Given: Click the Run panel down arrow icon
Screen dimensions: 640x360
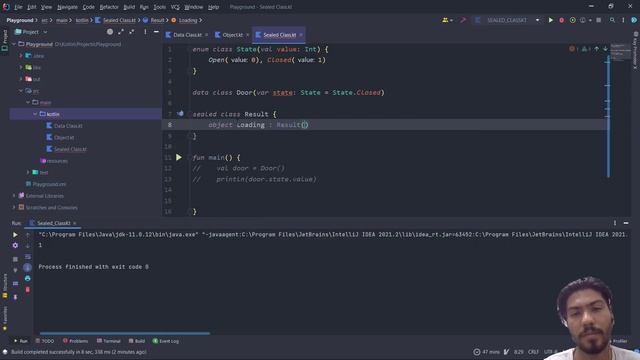Looking at the screenshot, I should (28, 245).
